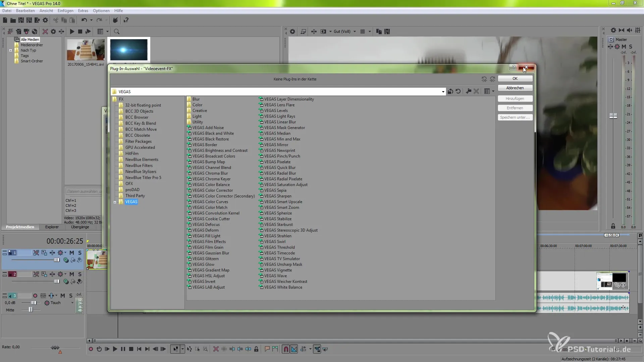Open the Einfügen menu
Screen dimensions: 644x362
point(65,11)
